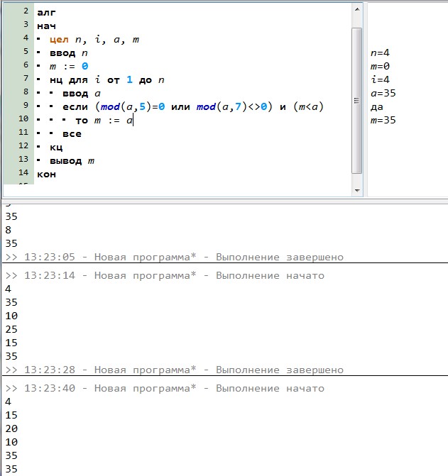
Task: Click the 'алг' keyword on line 2
Action: 45,13
